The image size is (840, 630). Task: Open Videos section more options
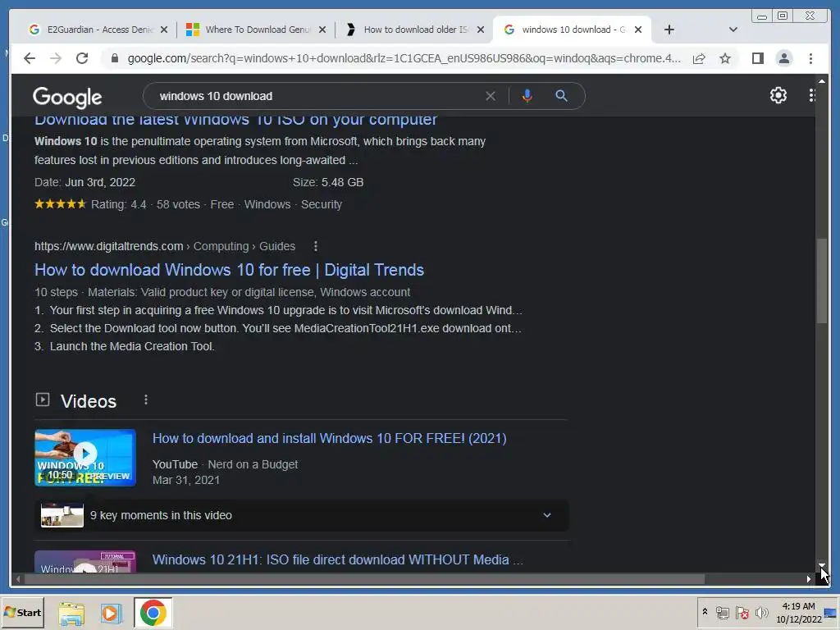(146, 399)
